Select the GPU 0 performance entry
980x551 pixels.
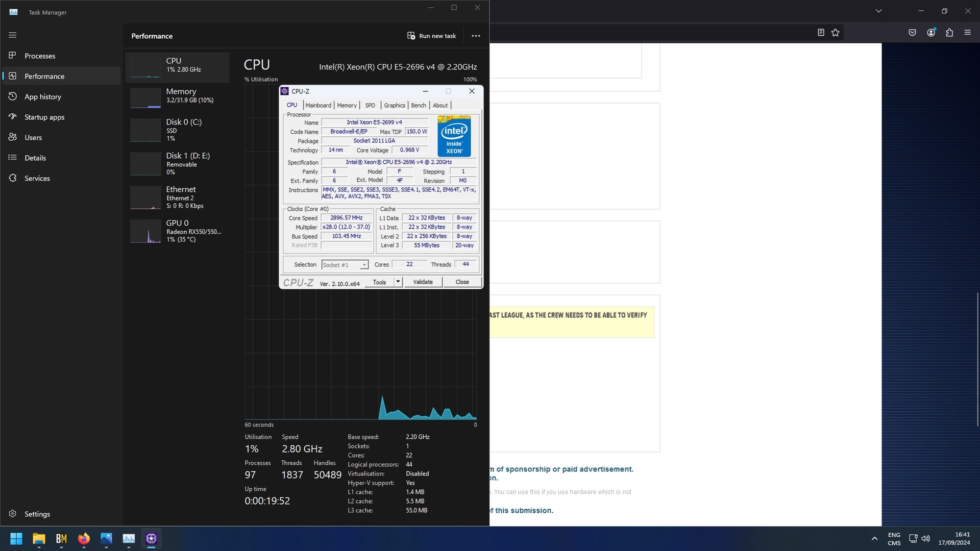pos(178,232)
